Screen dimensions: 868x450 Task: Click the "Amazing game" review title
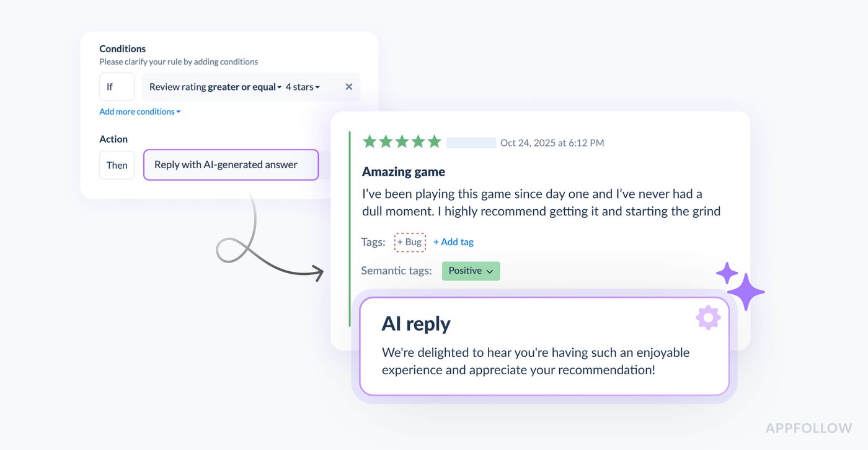(x=404, y=172)
